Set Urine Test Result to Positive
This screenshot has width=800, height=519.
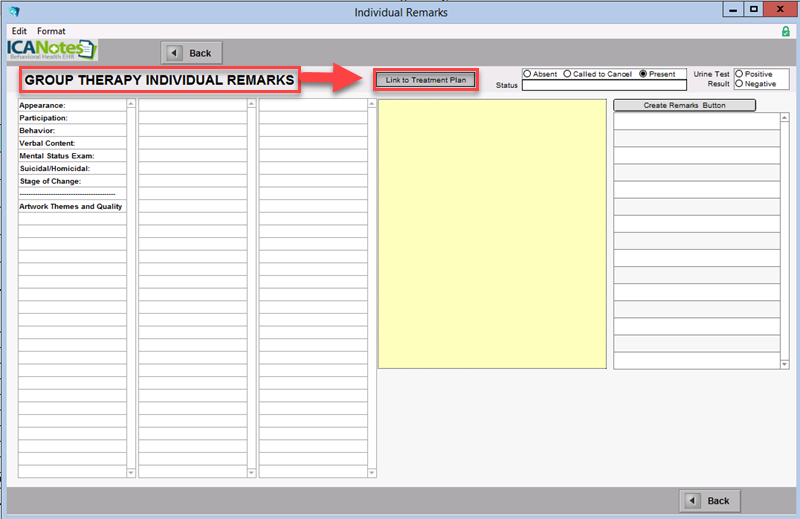coord(739,74)
